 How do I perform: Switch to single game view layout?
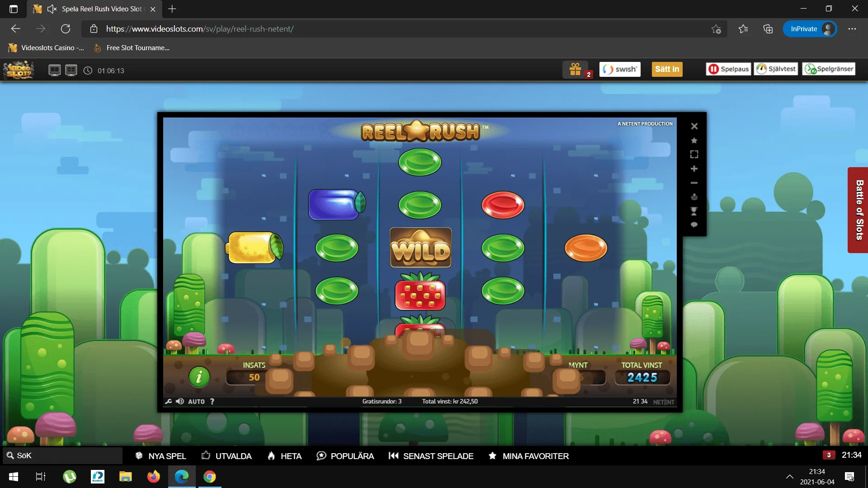coord(55,70)
